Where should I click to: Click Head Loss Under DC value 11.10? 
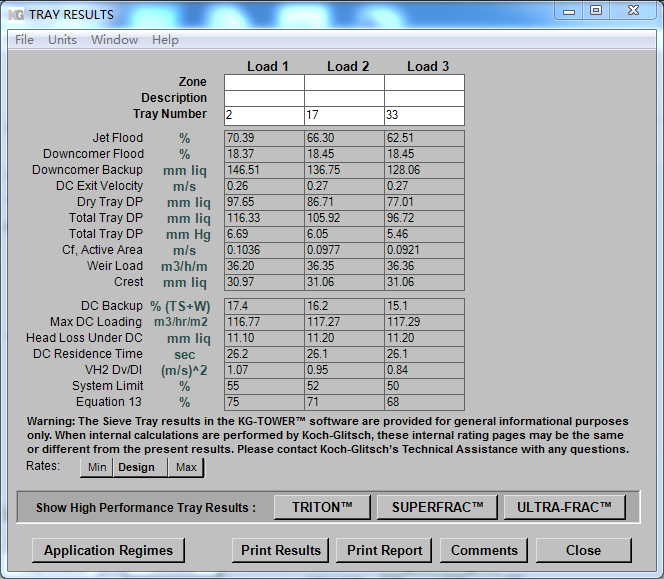coord(264,338)
